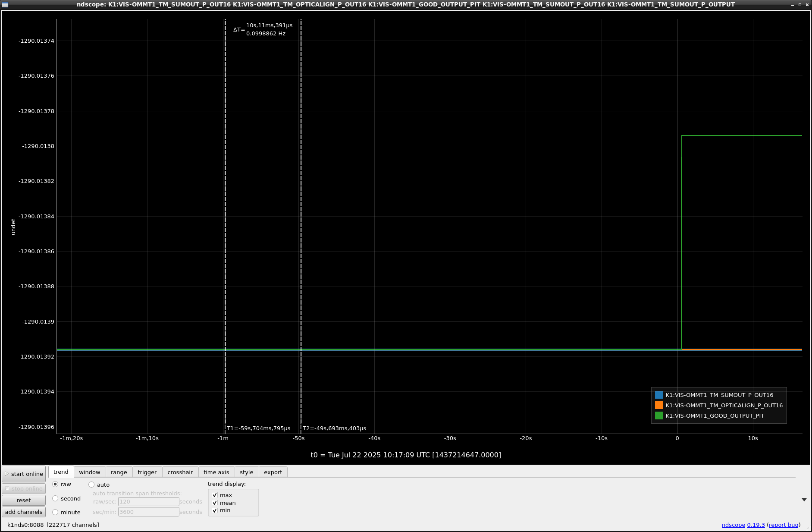The height and width of the screenshot is (532, 812).
Task: Click the T2 cursor label
Action: coord(334,428)
